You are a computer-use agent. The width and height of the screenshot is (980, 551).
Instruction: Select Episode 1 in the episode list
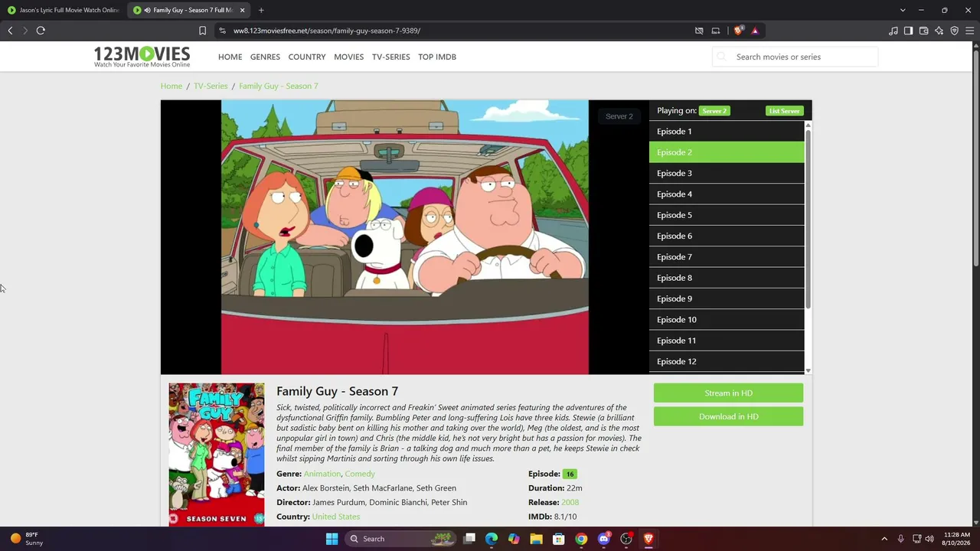(x=727, y=132)
